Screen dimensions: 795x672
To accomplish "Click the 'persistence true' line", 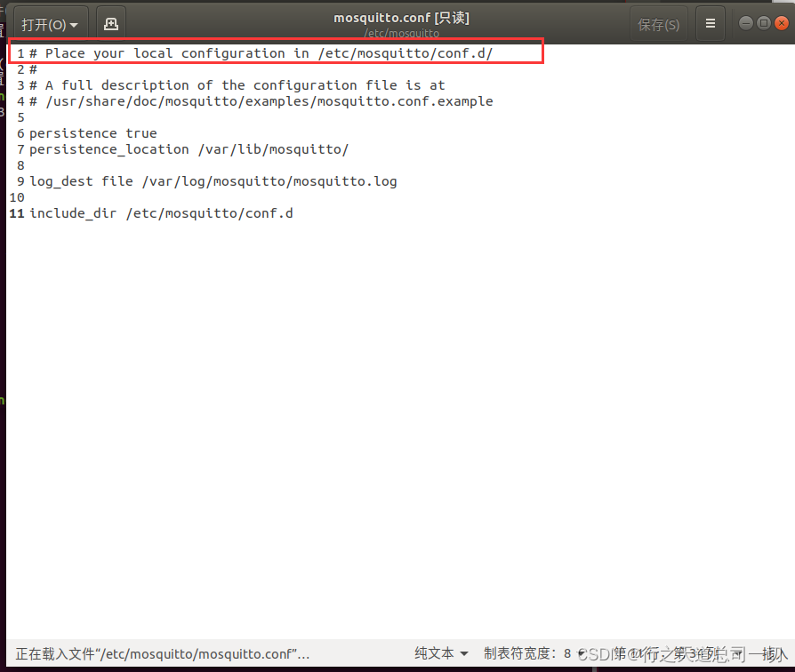I will [92, 133].
